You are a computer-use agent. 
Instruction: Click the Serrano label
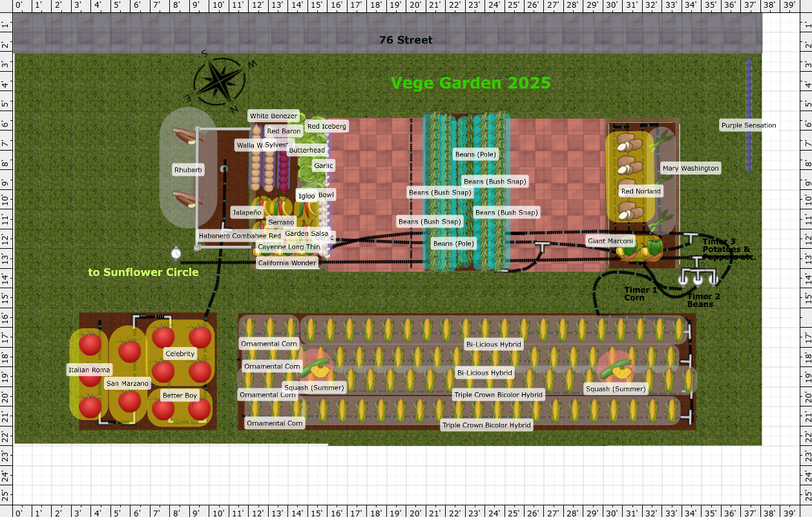click(281, 222)
